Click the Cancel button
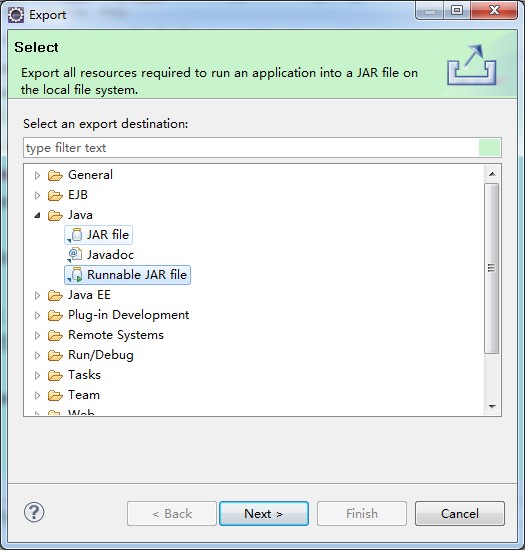 [460, 514]
